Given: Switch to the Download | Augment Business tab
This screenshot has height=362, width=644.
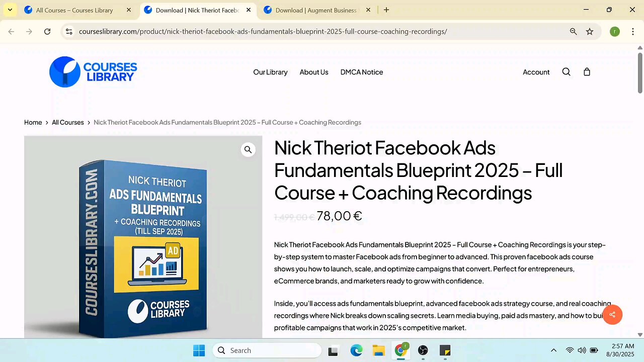Looking at the screenshot, I should 316,10.
